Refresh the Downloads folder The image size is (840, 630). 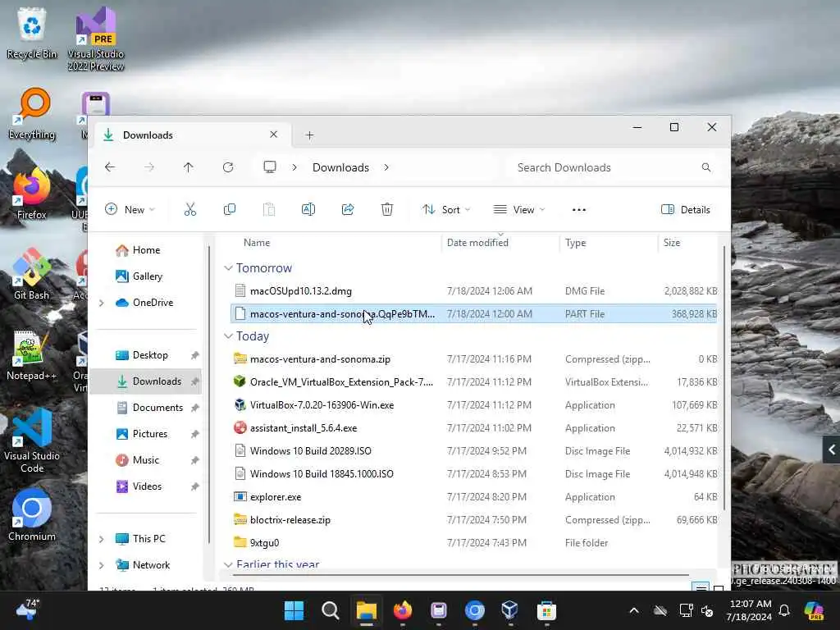(228, 167)
